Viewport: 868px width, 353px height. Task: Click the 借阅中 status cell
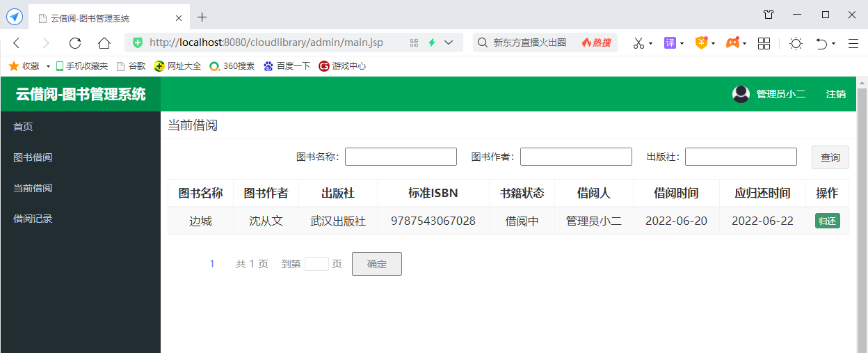522,221
